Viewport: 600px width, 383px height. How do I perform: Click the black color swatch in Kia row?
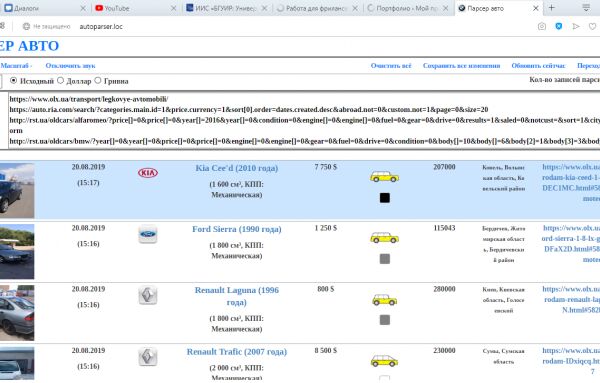coord(385,198)
